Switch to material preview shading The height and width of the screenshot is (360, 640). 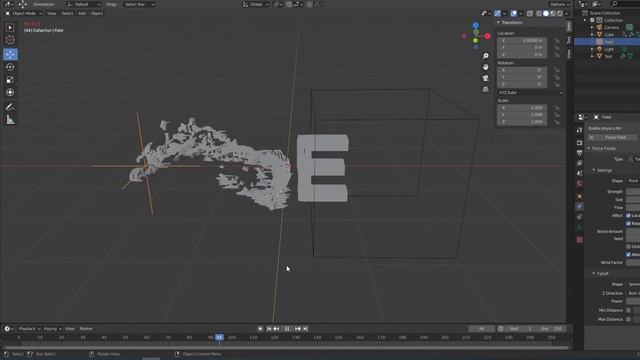tap(553, 13)
